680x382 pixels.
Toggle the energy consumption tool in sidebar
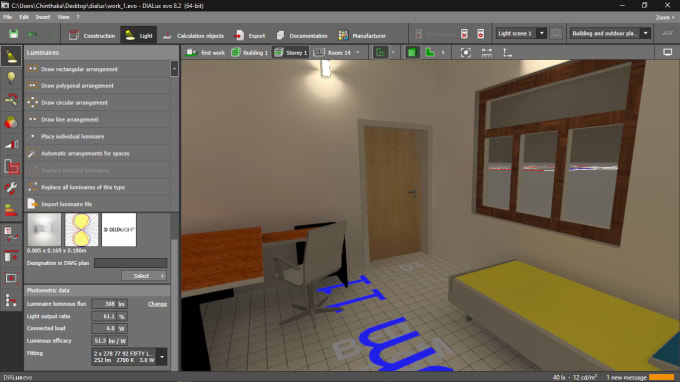click(11, 210)
